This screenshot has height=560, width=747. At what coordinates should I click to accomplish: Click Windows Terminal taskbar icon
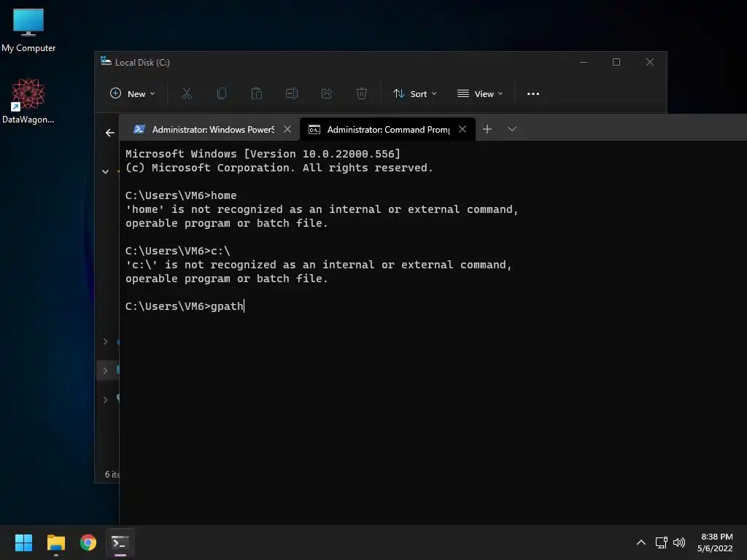click(x=120, y=542)
